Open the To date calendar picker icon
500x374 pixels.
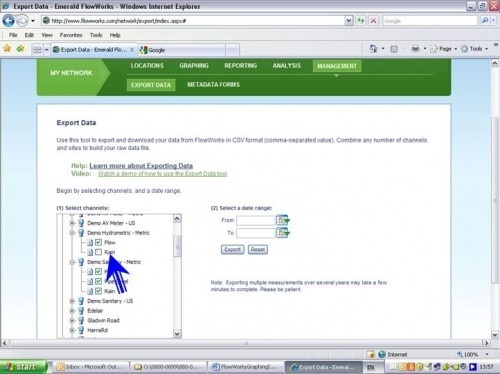[x=283, y=233]
